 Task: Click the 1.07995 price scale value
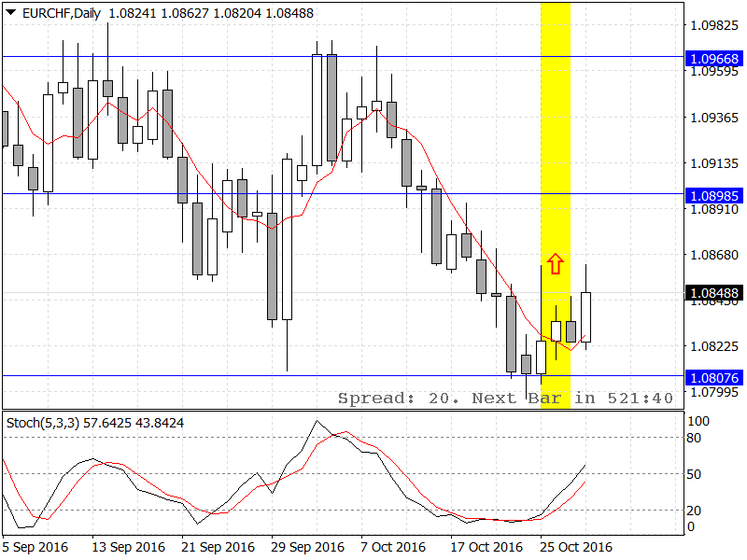tap(714, 392)
